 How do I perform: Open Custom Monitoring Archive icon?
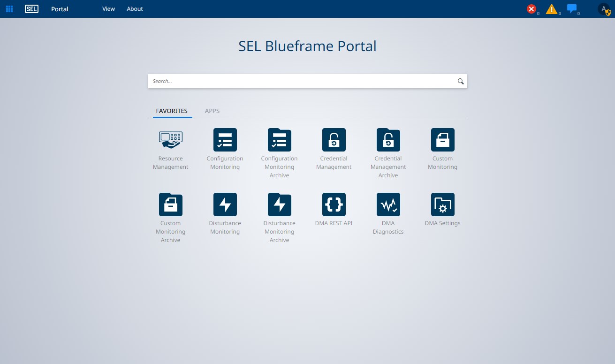click(170, 205)
